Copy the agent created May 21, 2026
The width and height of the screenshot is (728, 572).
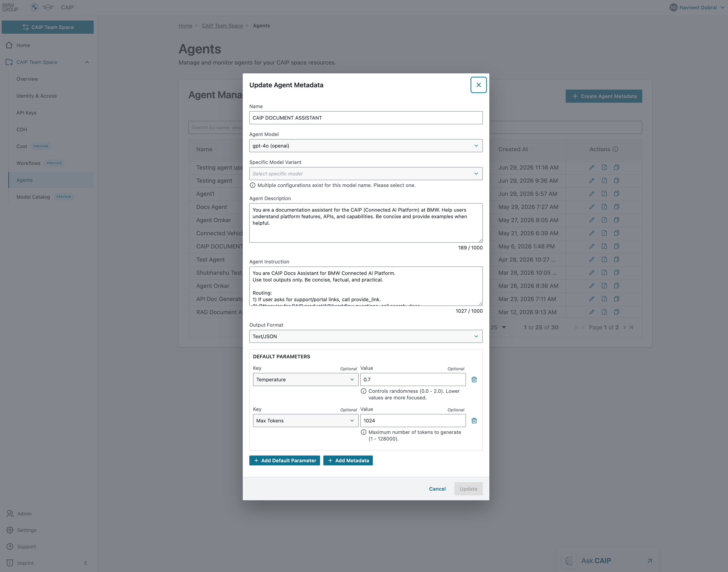coord(616,233)
